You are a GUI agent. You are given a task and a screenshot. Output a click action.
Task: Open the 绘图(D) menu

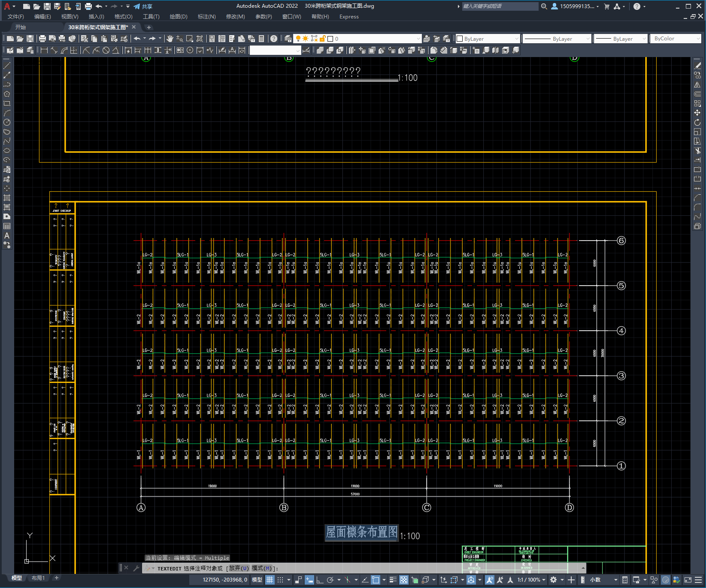pos(178,17)
